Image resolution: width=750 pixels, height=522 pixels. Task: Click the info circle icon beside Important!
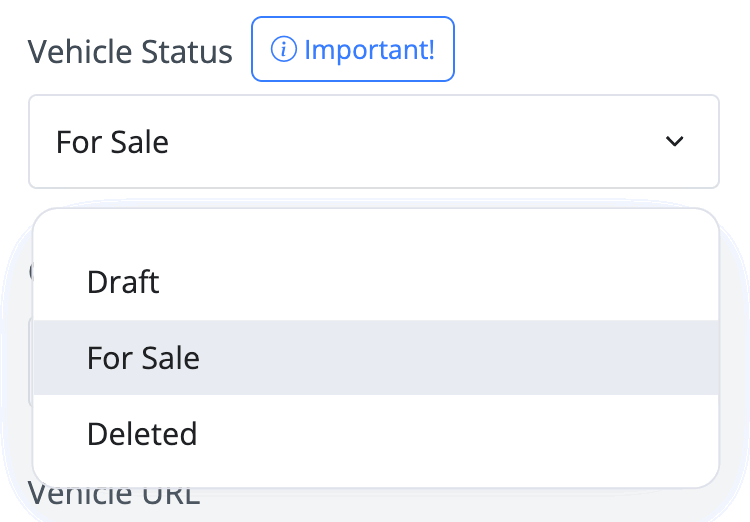pyautogui.click(x=284, y=49)
